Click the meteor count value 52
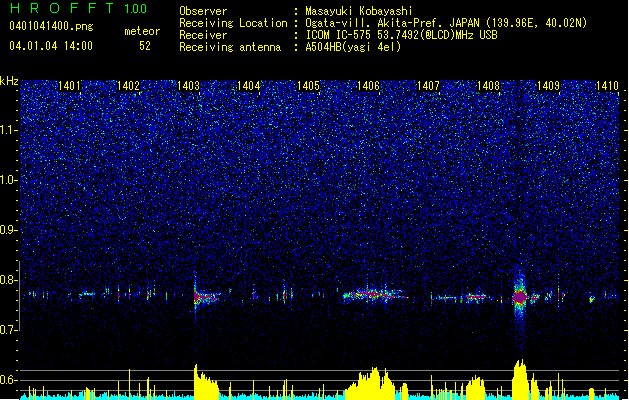 coord(145,46)
